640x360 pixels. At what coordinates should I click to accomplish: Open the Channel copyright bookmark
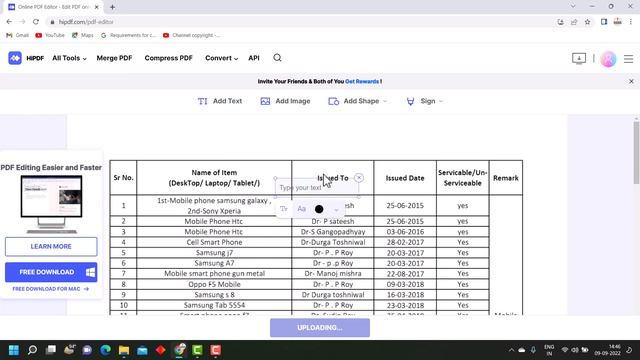(x=191, y=36)
